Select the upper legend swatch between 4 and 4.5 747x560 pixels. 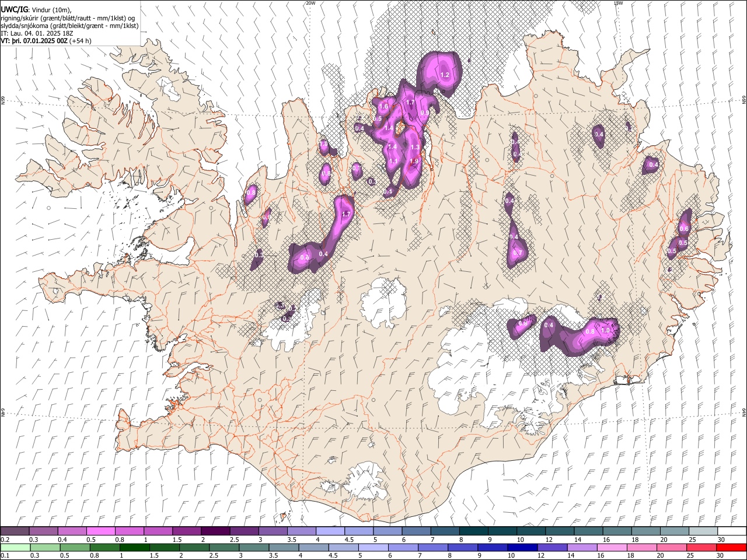330,531
